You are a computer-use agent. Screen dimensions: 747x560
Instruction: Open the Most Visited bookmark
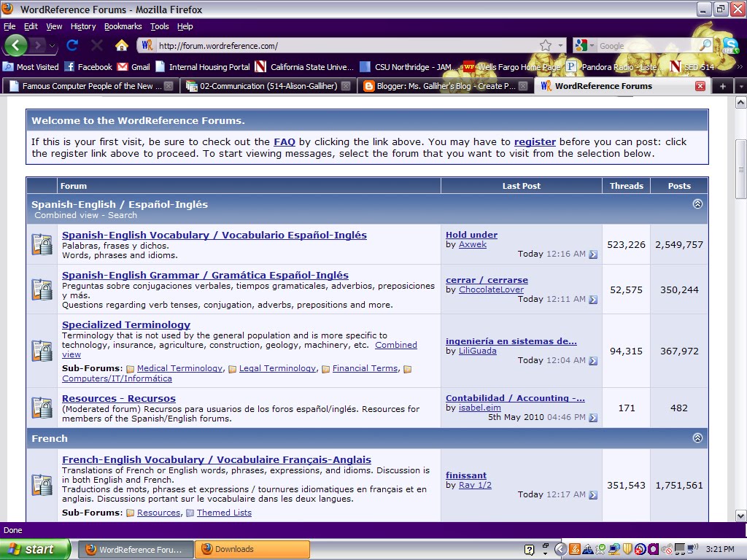[31, 66]
